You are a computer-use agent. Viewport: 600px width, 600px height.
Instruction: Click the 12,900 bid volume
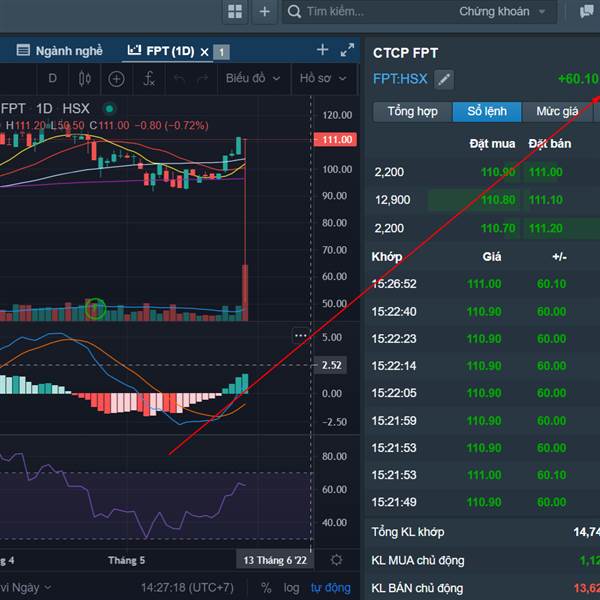393,200
